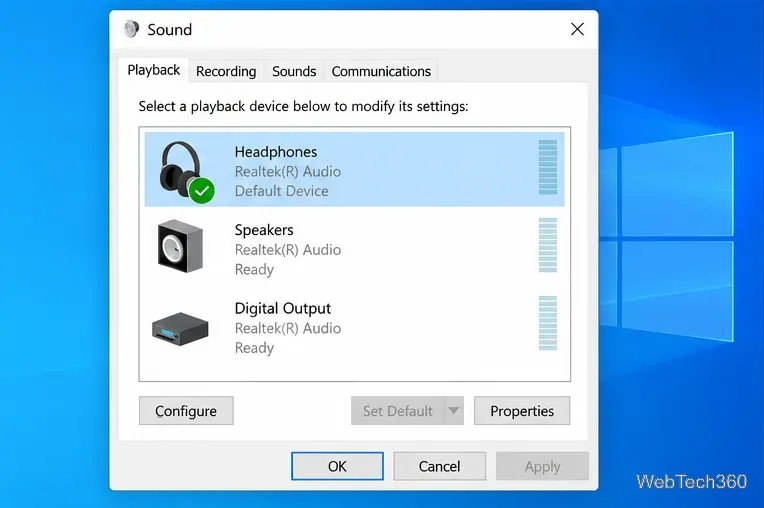Open the Recording tab

click(x=226, y=71)
